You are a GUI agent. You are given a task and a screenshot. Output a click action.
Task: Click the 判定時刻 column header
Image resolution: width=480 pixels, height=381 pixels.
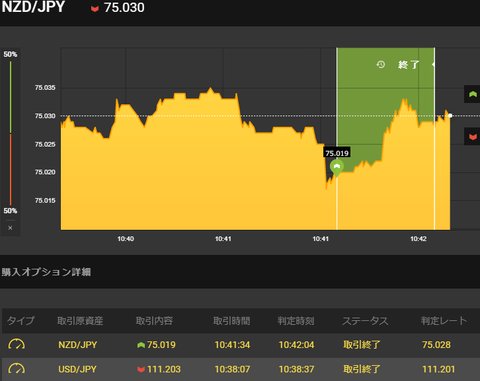pyautogui.click(x=296, y=321)
